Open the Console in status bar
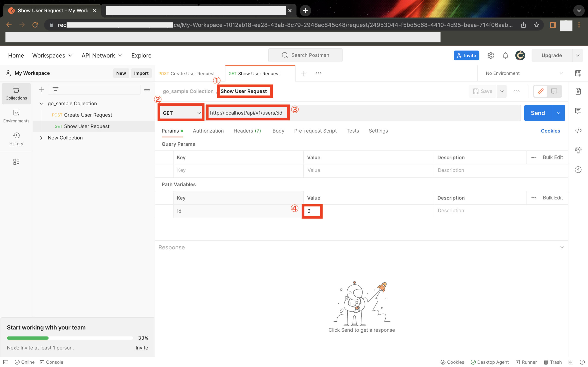Viewport: 588px width, 367px height. [x=51, y=362]
